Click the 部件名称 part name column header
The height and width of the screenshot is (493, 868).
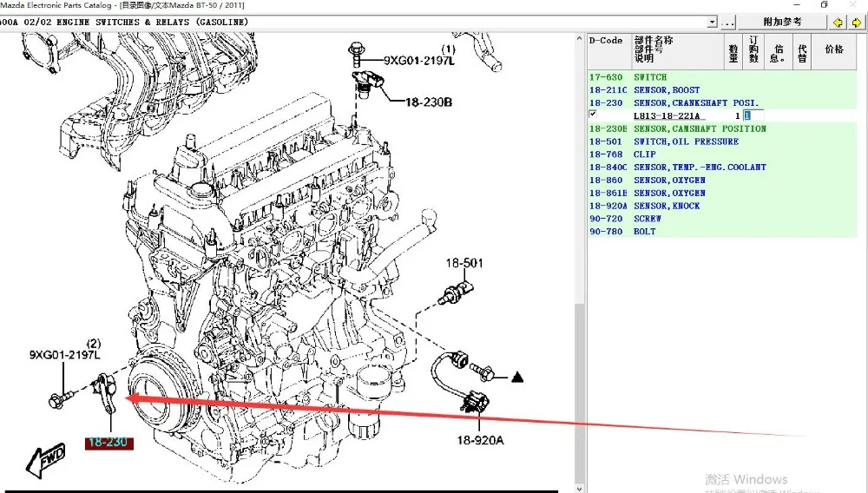(678, 51)
